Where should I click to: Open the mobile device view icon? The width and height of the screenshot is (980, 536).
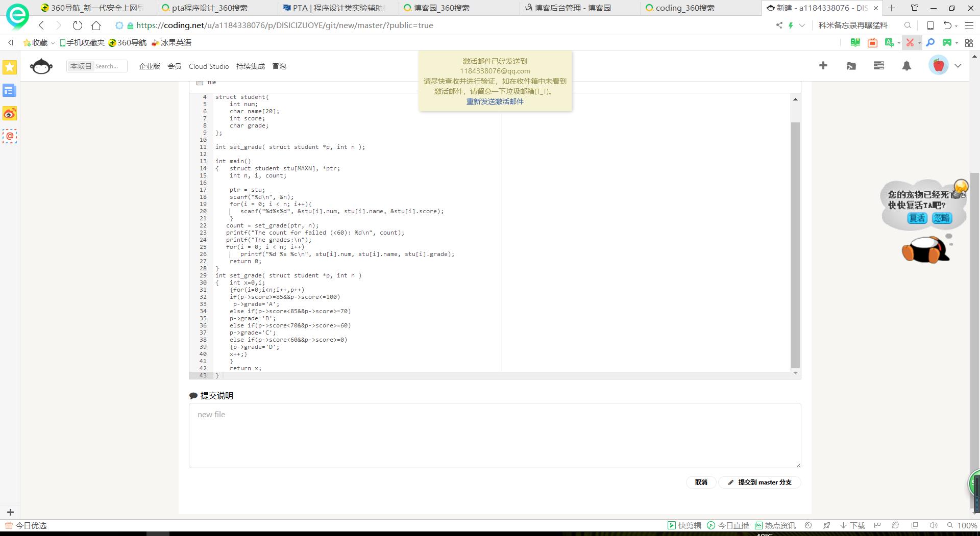coord(930,25)
